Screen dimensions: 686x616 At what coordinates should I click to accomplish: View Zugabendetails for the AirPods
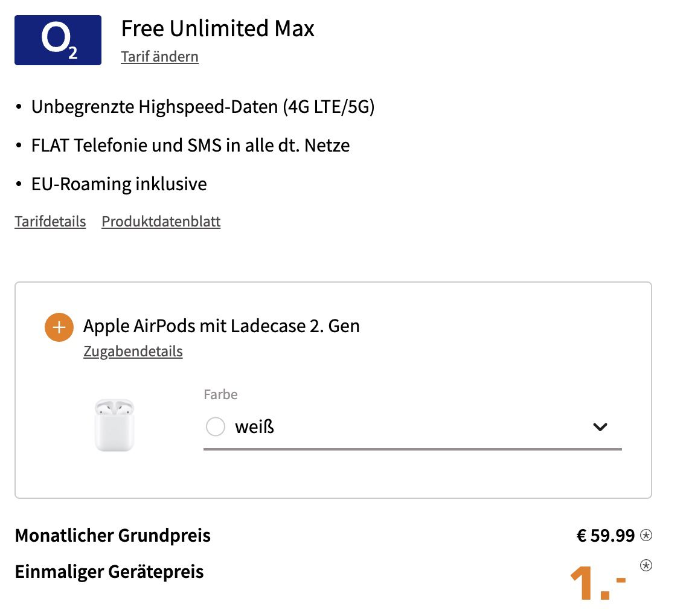click(133, 351)
